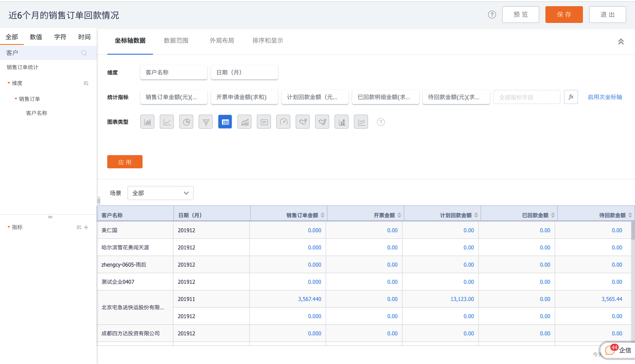Select the line chart type icon

[167, 122]
